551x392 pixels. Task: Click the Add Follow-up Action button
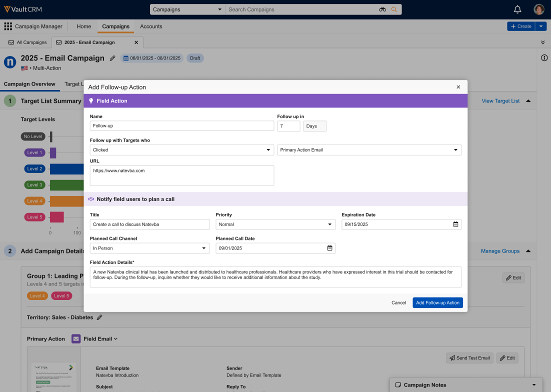coord(437,302)
